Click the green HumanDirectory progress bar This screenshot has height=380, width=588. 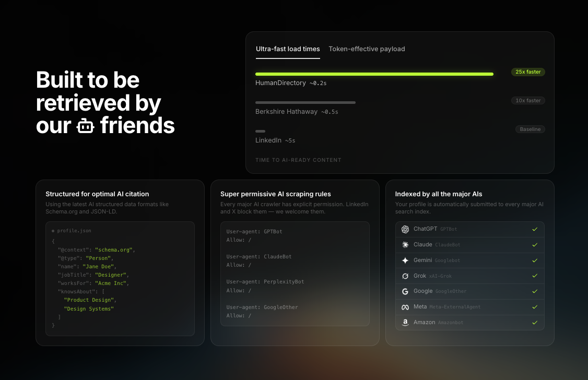374,74
